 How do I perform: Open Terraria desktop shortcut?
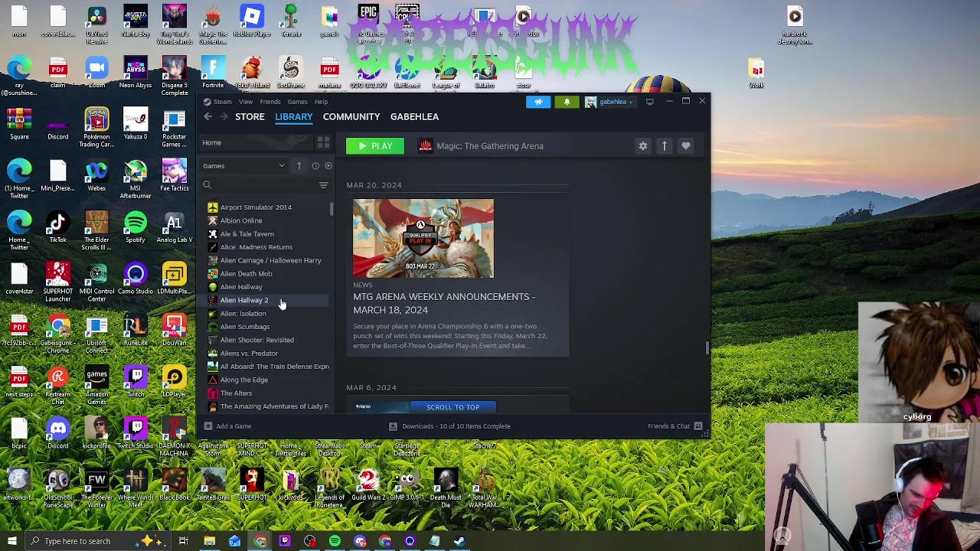pyautogui.click(x=290, y=21)
